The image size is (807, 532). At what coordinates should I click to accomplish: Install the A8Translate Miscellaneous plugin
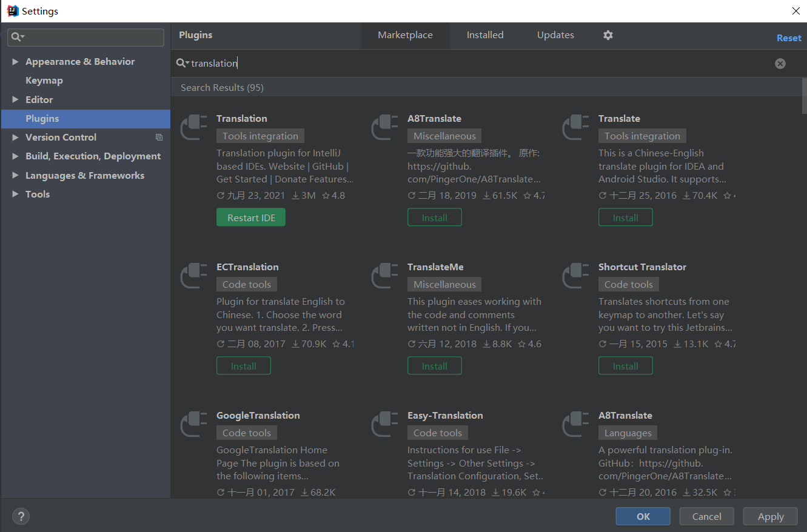435,218
